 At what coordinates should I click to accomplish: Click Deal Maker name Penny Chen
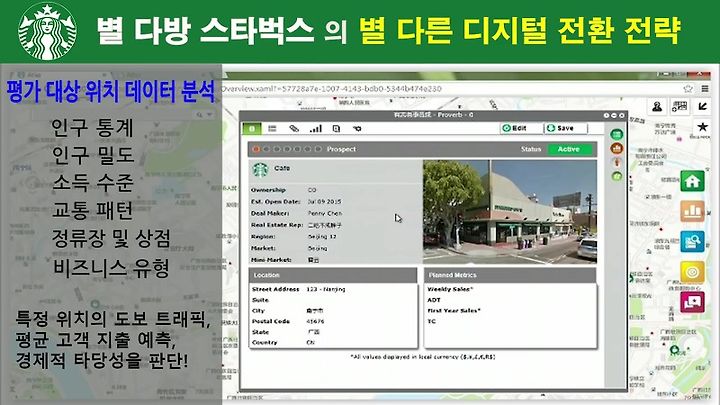(325, 213)
